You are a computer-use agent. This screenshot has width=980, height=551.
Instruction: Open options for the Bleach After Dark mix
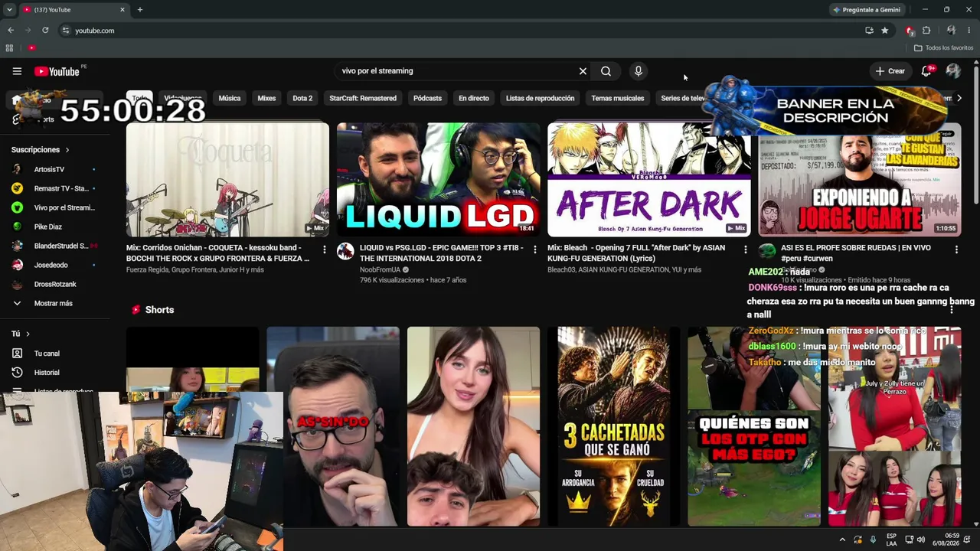click(x=746, y=249)
